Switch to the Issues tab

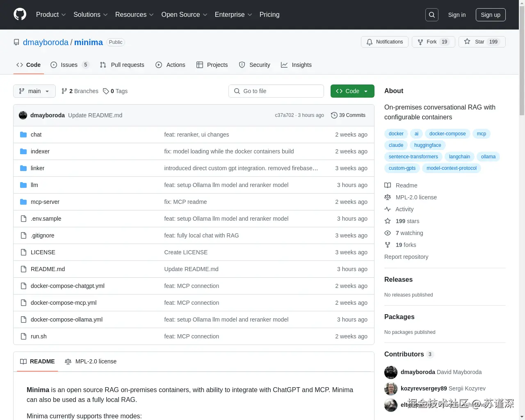point(70,65)
